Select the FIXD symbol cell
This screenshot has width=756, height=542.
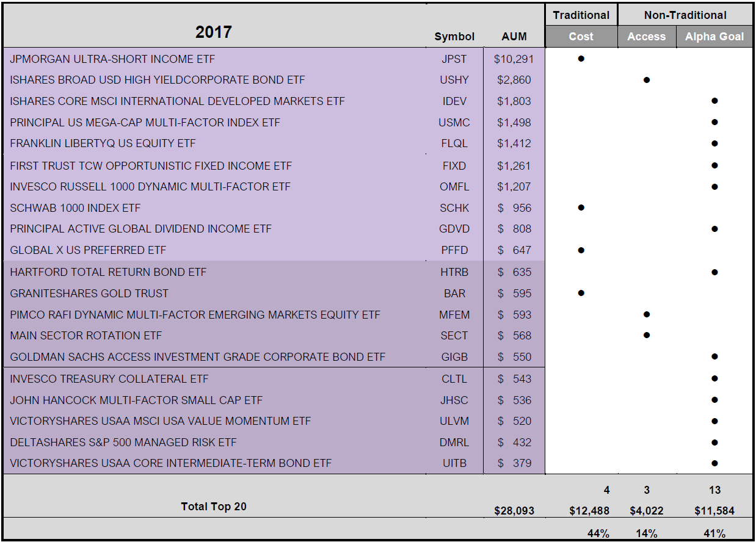[454, 166]
